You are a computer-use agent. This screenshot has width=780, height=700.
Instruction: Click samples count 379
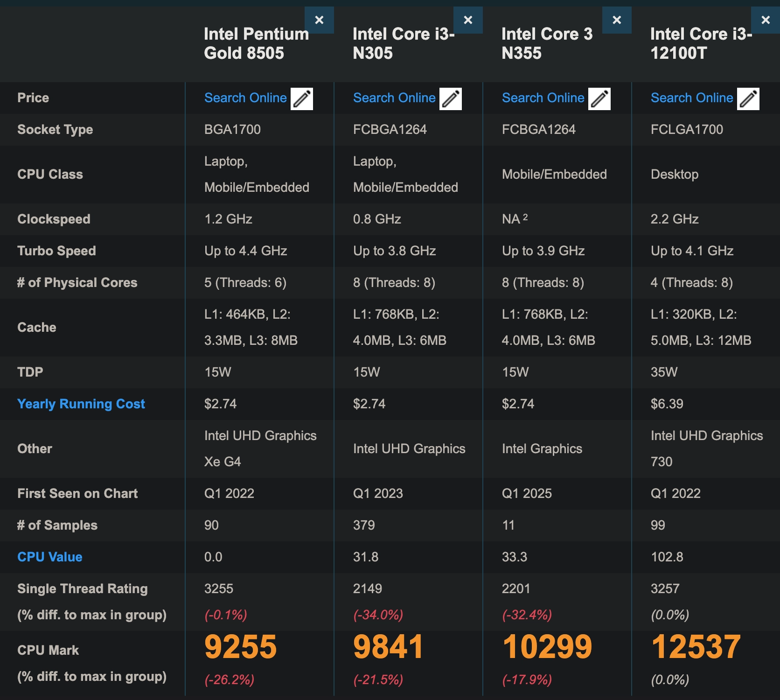[x=364, y=525]
